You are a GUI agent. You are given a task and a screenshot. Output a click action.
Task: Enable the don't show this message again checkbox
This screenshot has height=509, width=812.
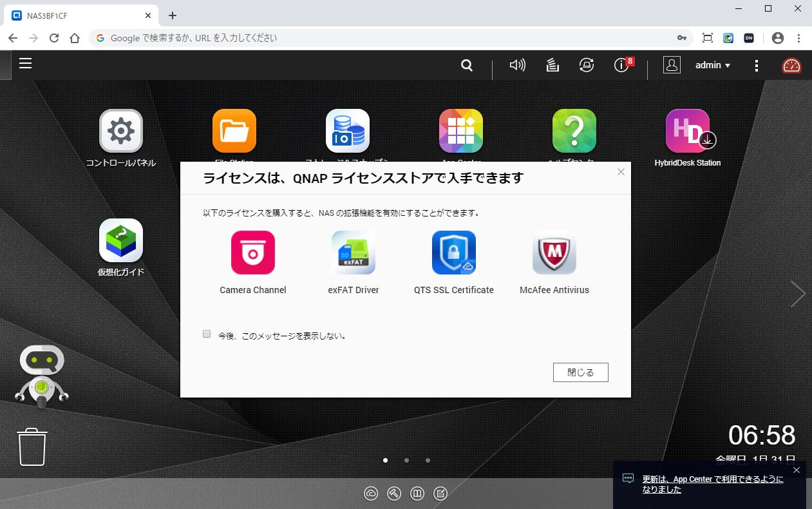[x=207, y=334]
